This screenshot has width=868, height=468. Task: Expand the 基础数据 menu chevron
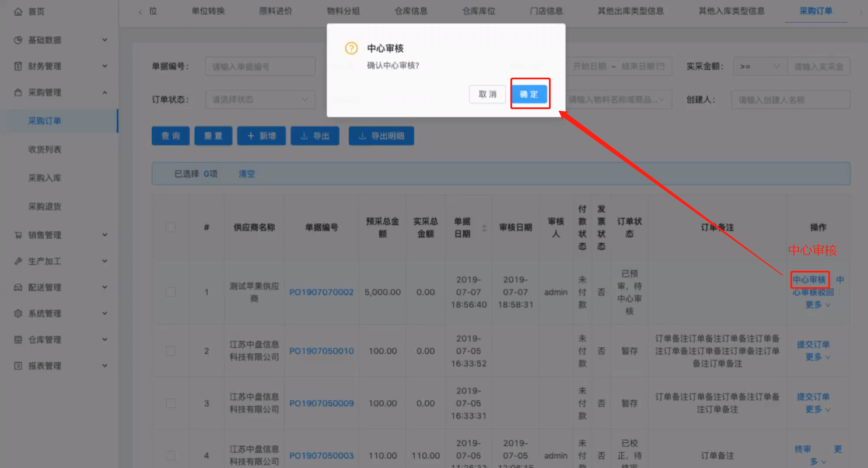pyautogui.click(x=105, y=40)
